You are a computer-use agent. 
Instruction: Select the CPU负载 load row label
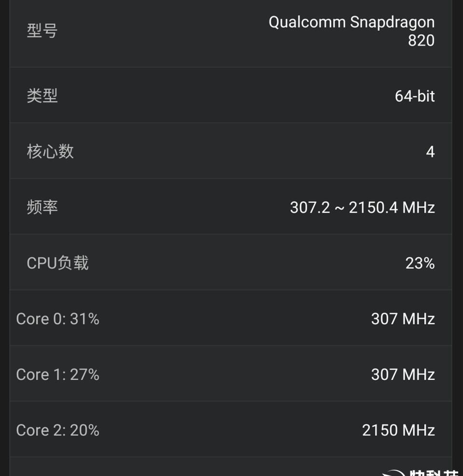57,263
